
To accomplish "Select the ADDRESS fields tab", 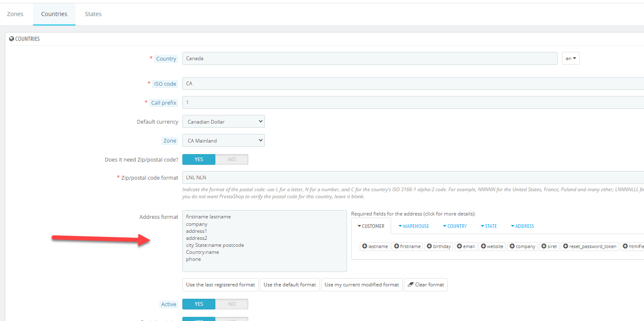I will click(x=522, y=226).
